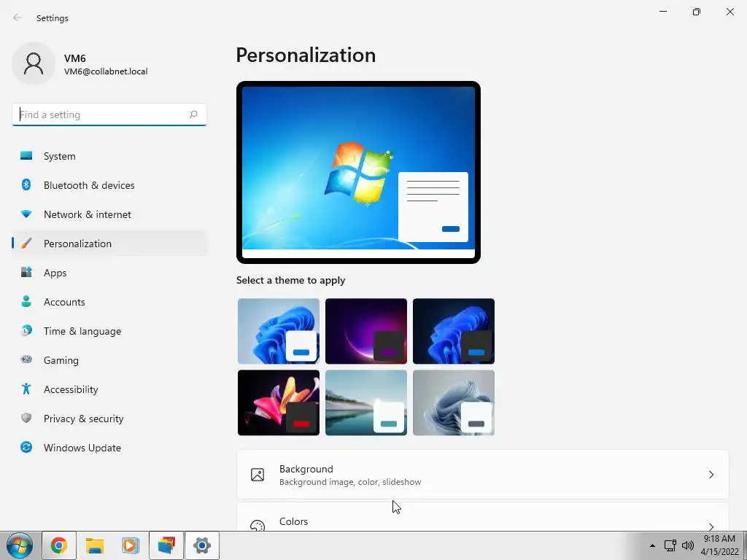Open Accessibility settings
The height and width of the screenshot is (560, 747).
point(109,389)
